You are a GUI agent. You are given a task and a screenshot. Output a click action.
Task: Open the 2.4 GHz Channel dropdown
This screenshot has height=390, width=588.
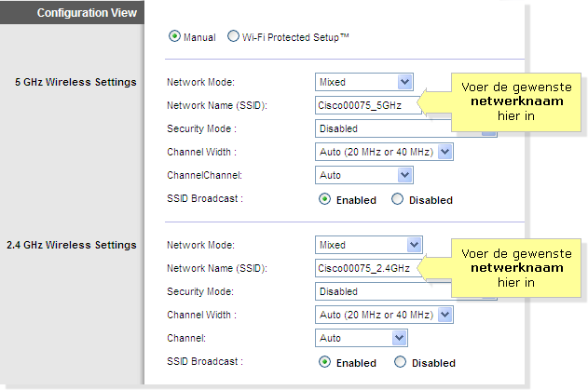pyautogui.click(x=362, y=338)
